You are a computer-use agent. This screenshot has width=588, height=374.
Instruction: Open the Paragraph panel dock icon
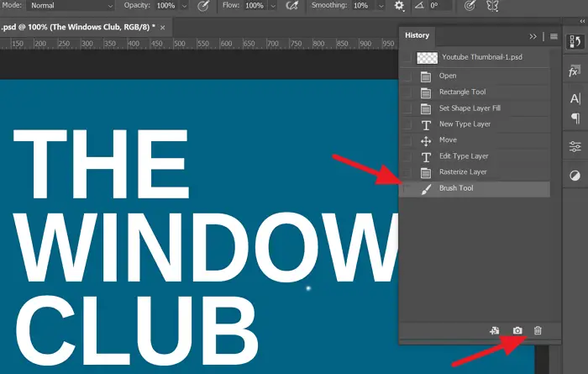[x=575, y=119]
